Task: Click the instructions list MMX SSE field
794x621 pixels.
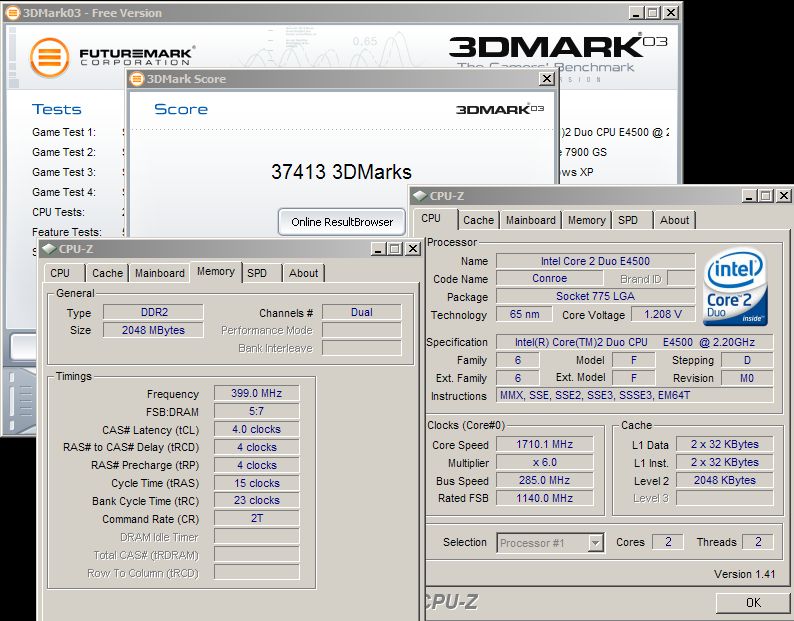Action: point(634,395)
